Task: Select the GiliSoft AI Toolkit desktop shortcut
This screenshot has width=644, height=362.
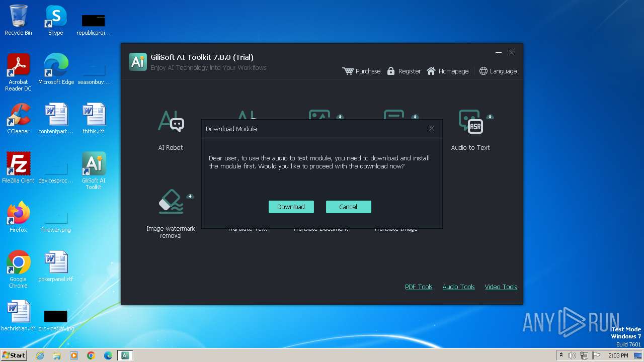Action: (94, 171)
